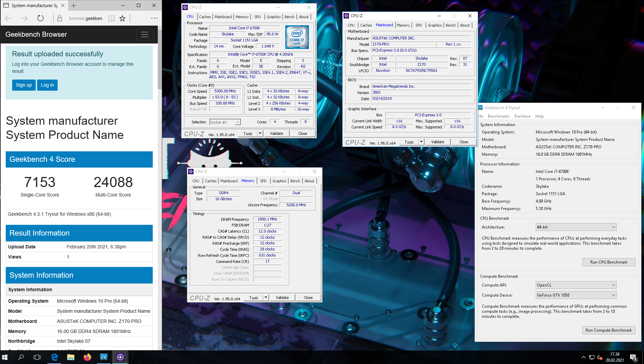Open Architecture 64-bit dropdown
Image resolution: width=644 pixels, height=364 pixels.
[576, 227]
